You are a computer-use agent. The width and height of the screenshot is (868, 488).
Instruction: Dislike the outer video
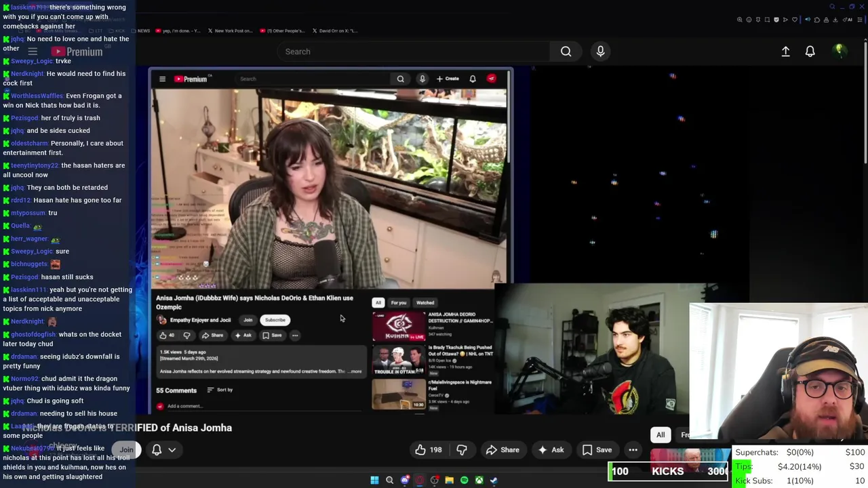(x=462, y=450)
